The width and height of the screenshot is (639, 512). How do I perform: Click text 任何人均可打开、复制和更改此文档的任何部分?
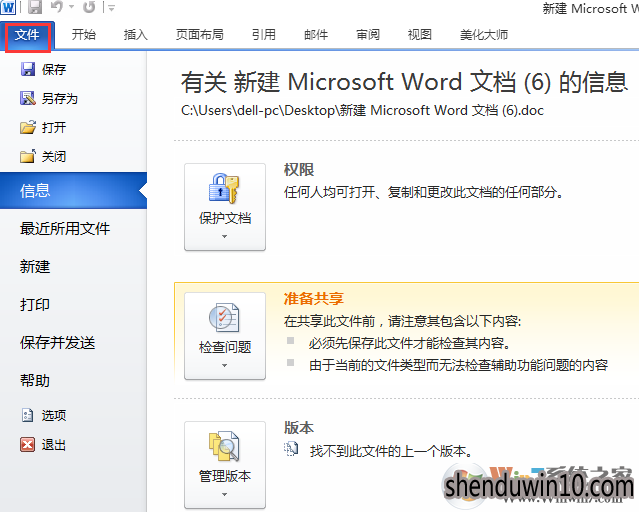click(423, 192)
